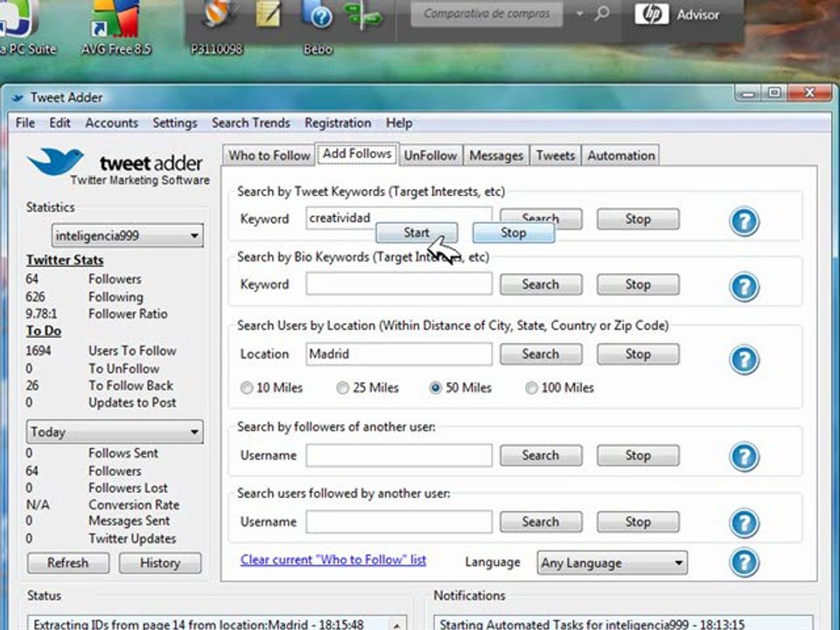Click the Twitter Stats heading
Screen dimensions: 840x630
[x=65, y=260]
